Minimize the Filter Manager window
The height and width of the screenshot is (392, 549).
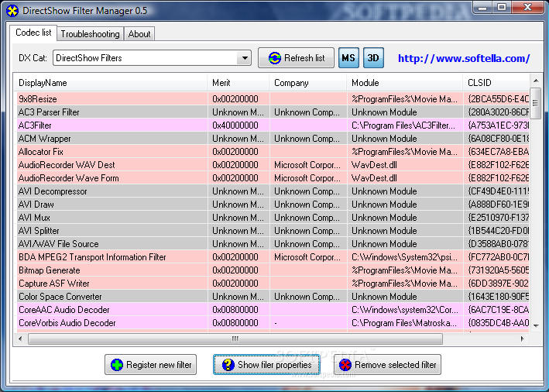(482, 7)
